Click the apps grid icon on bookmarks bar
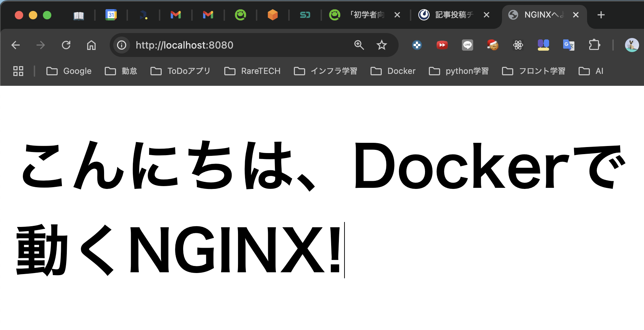This screenshot has height=330, width=644. [x=18, y=71]
